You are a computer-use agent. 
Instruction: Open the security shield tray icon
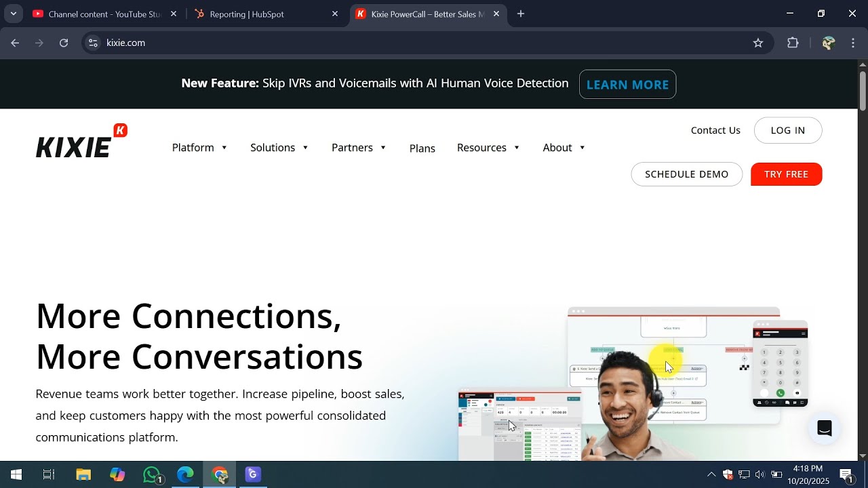click(x=728, y=474)
